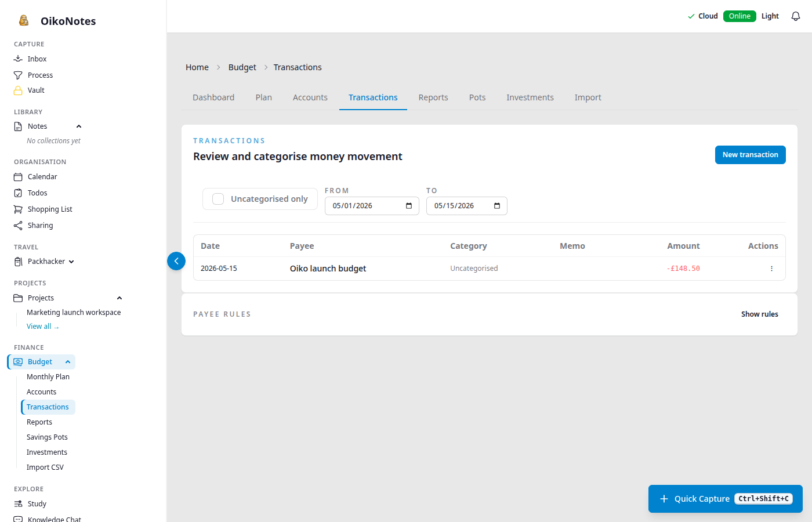Click the 2026-05-15 date cell
The height and width of the screenshot is (522, 812).
click(219, 269)
